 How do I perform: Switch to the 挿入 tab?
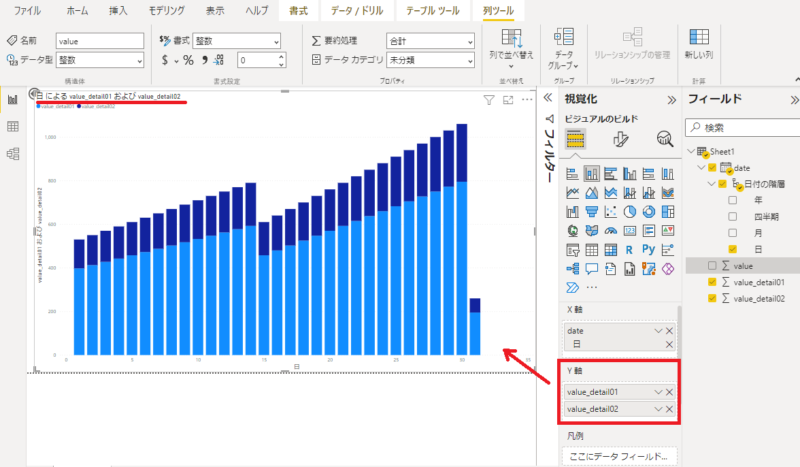[x=118, y=10]
